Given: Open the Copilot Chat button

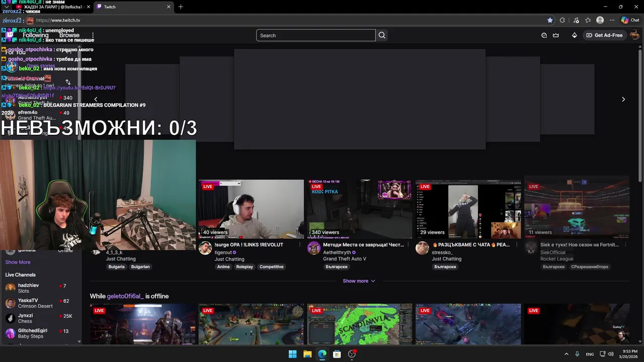Looking at the screenshot, I should [x=630, y=20].
